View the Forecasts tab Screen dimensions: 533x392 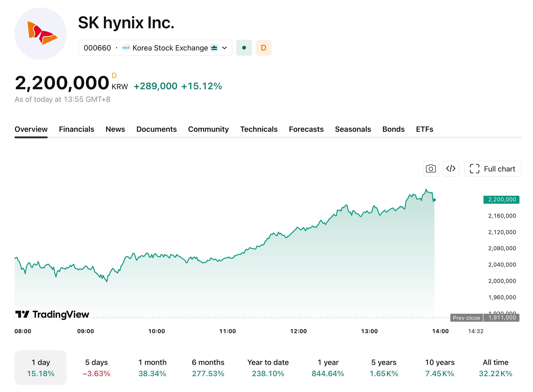pyautogui.click(x=306, y=129)
